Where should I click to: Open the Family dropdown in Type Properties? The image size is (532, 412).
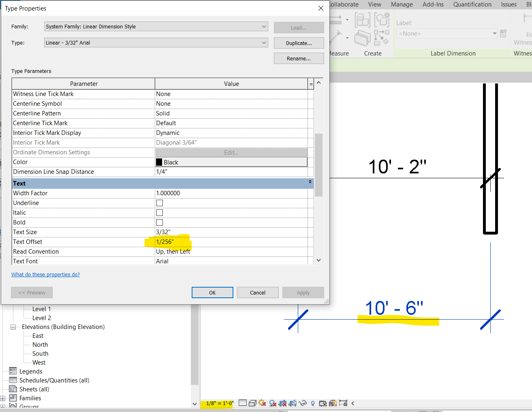[264, 26]
